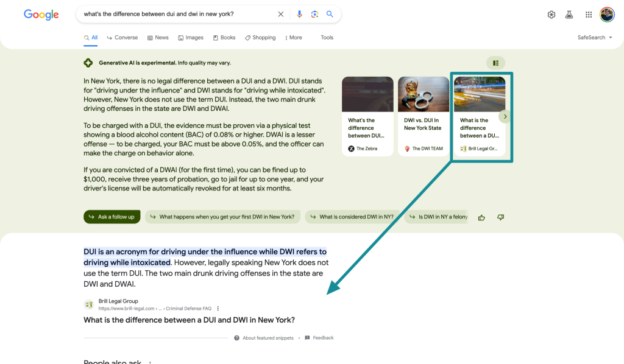The image size is (624, 364).
Task: Click the Generative AI is experimental notice
Action: [x=165, y=63]
